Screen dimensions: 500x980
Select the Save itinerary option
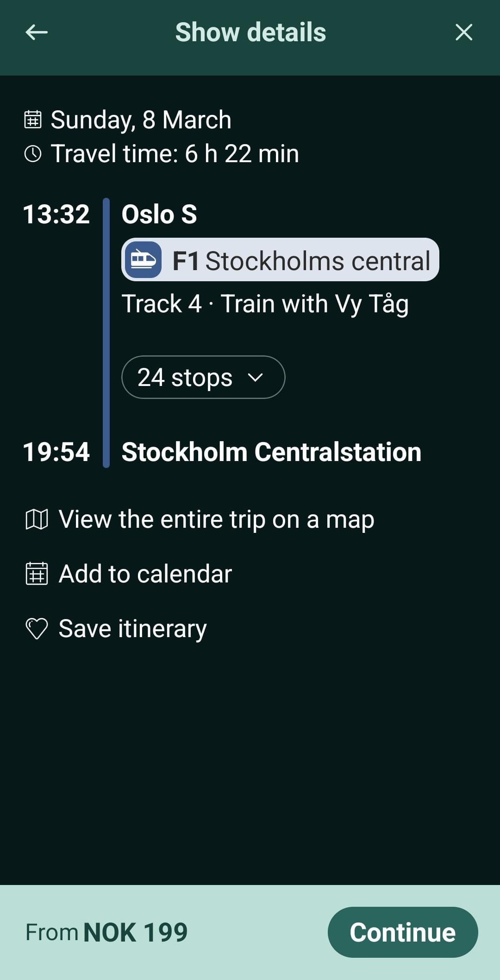point(132,629)
